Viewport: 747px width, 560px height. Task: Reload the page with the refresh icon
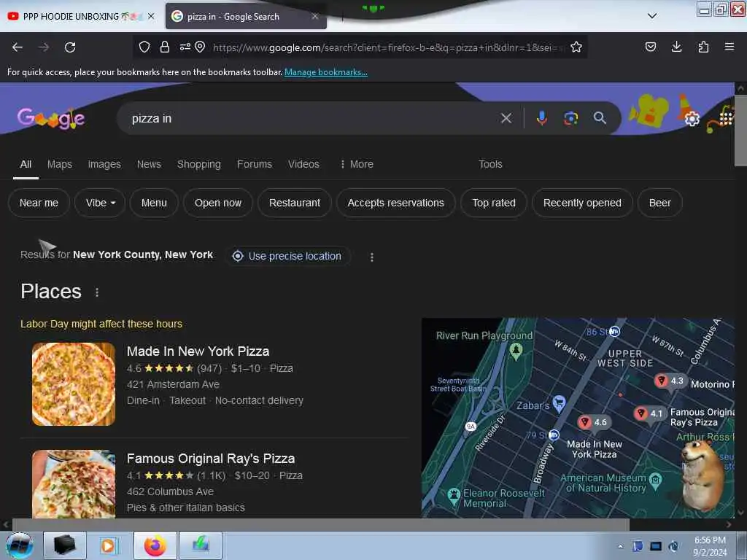click(x=70, y=47)
